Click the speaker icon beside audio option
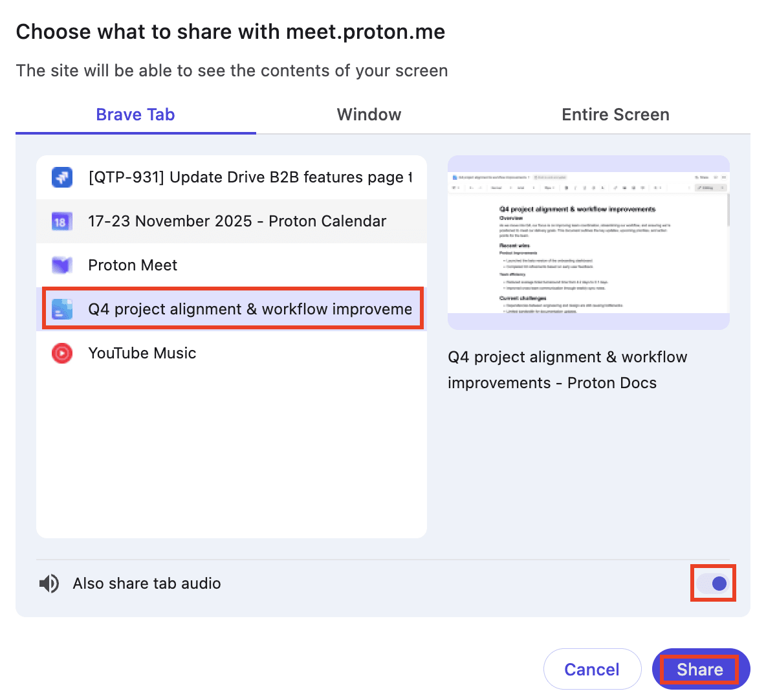Image resolution: width=766 pixels, height=700 pixels. tap(49, 583)
